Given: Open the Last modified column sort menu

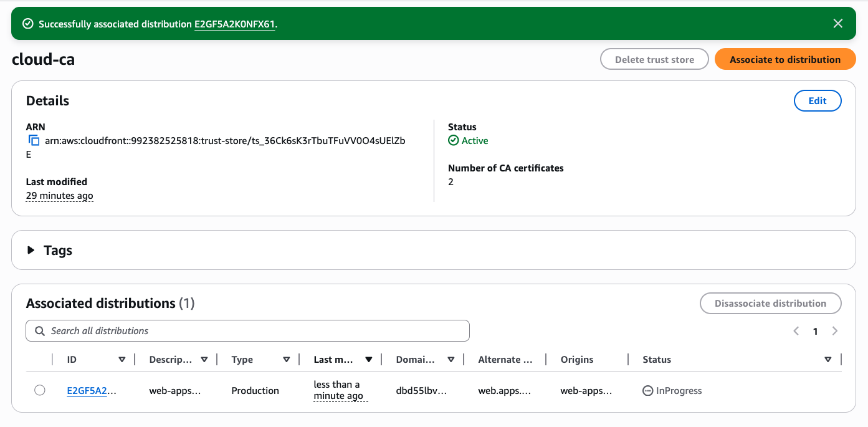Looking at the screenshot, I should (369, 359).
